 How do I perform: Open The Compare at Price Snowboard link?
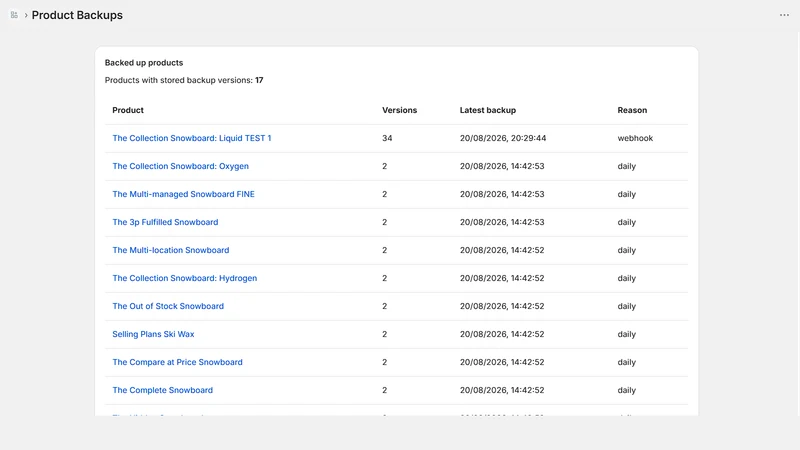tap(178, 362)
